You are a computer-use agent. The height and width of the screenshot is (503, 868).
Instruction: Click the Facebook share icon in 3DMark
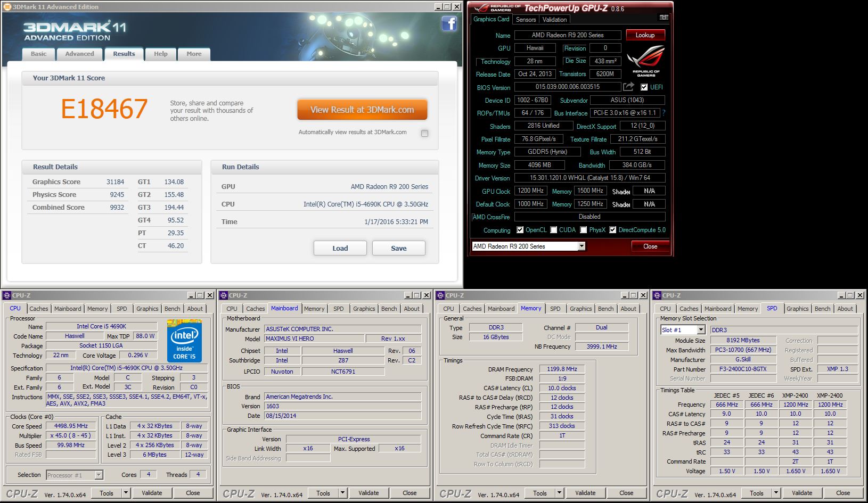point(449,23)
